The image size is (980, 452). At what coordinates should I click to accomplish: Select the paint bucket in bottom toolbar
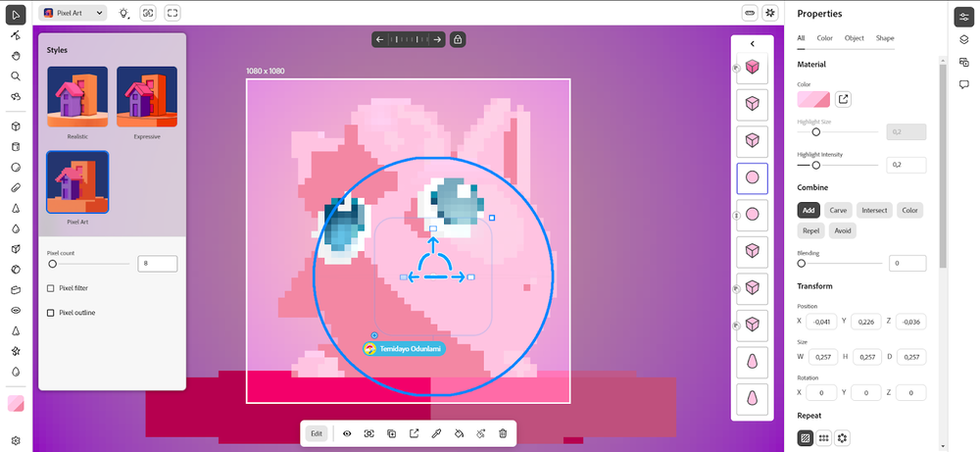coord(458,433)
